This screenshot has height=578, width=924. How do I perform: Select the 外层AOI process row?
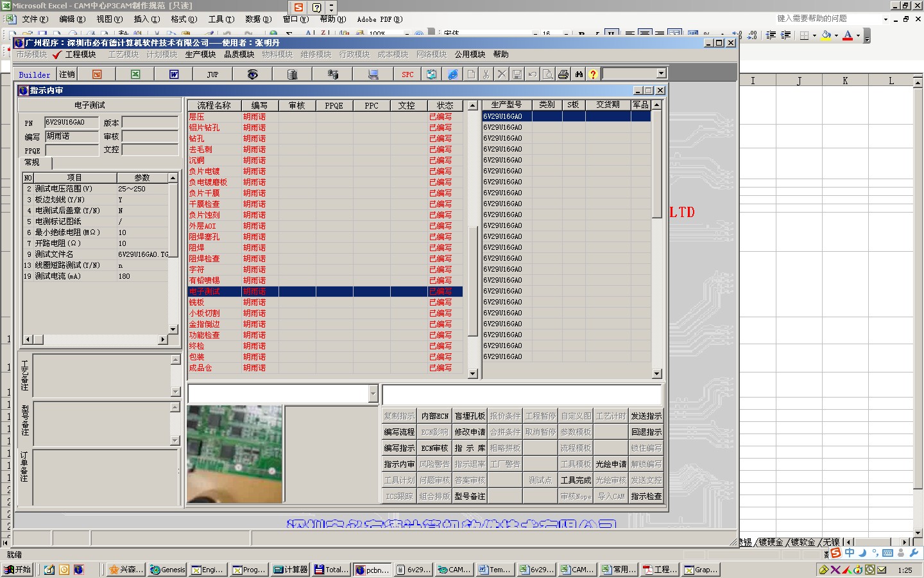325,226
